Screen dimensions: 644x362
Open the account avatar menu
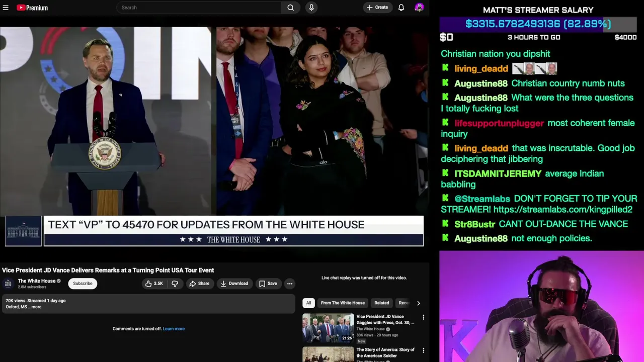[x=419, y=8]
